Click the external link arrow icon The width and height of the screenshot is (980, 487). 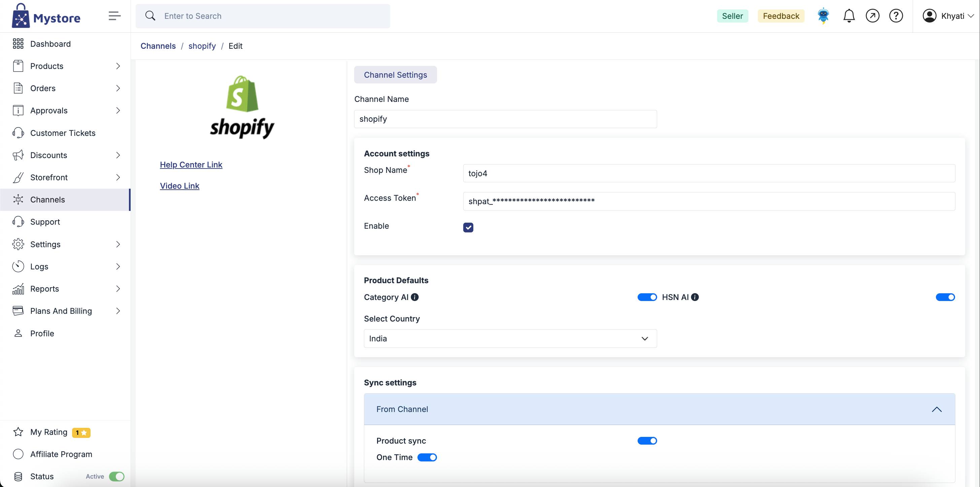pos(872,16)
